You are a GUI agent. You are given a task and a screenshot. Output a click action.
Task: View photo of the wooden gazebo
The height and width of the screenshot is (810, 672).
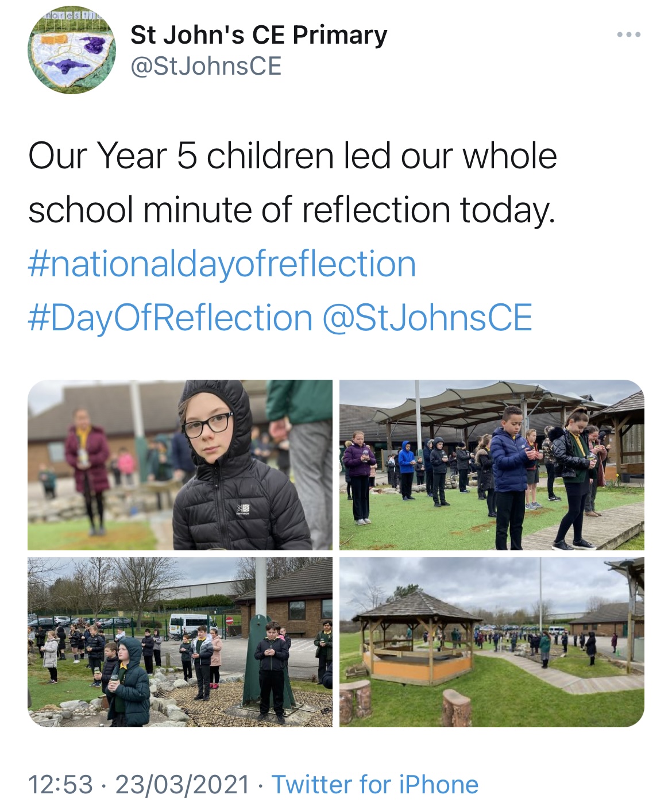point(492,642)
